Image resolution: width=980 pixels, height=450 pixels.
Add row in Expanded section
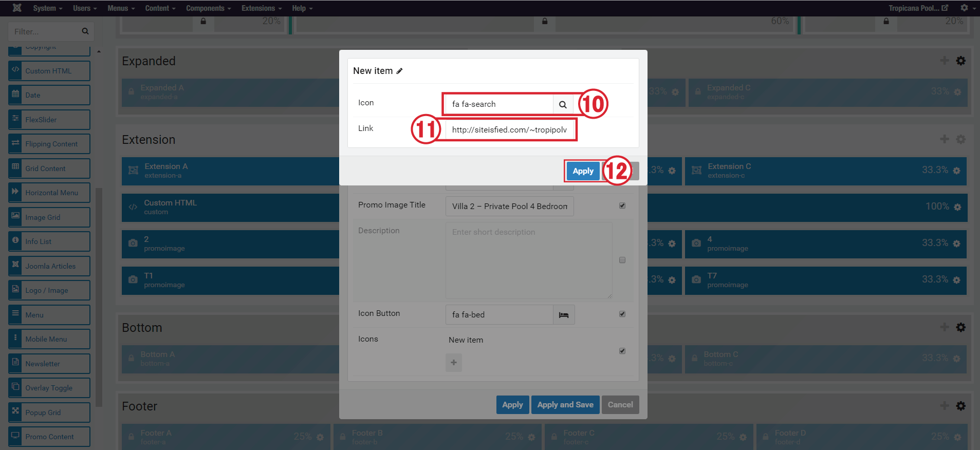point(945,61)
